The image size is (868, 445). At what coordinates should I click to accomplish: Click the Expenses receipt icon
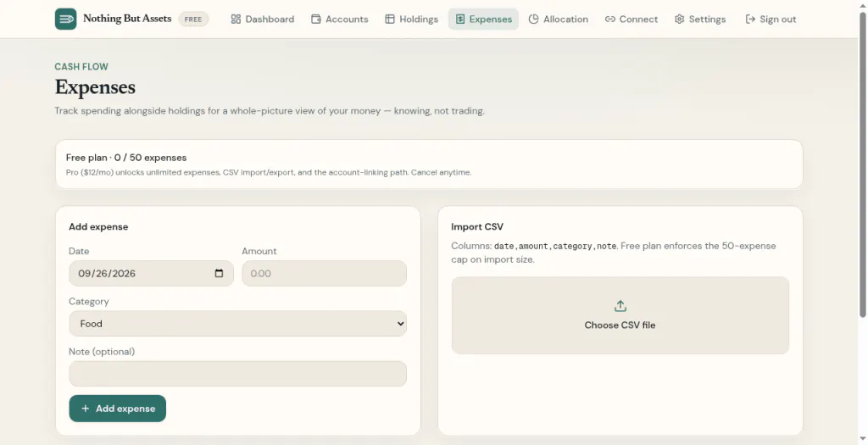460,19
